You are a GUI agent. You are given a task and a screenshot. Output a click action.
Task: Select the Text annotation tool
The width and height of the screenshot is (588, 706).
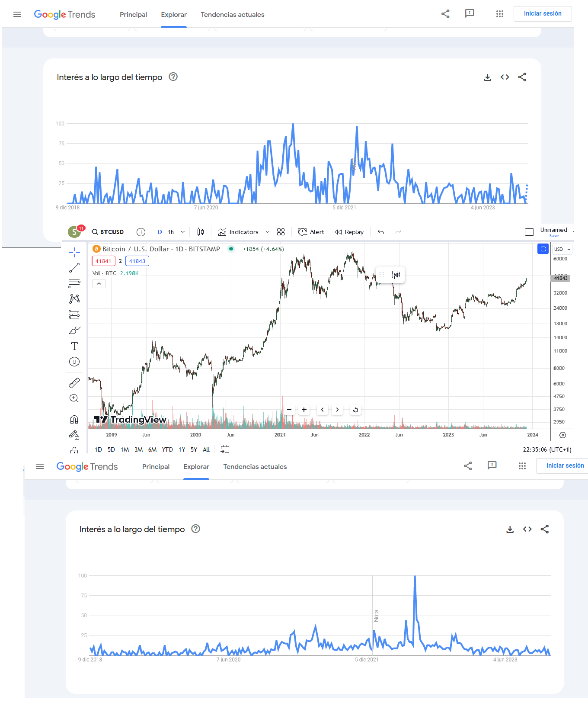(74, 346)
